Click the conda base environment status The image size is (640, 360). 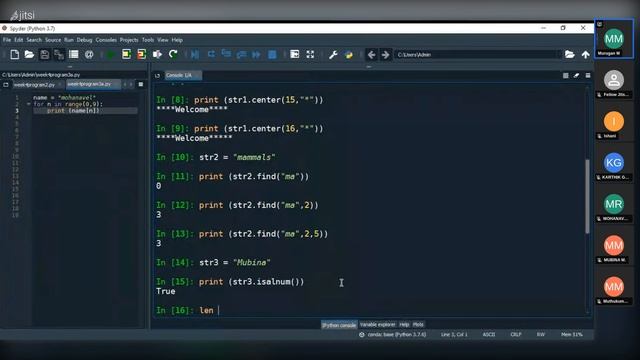click(x=393, y=334)
